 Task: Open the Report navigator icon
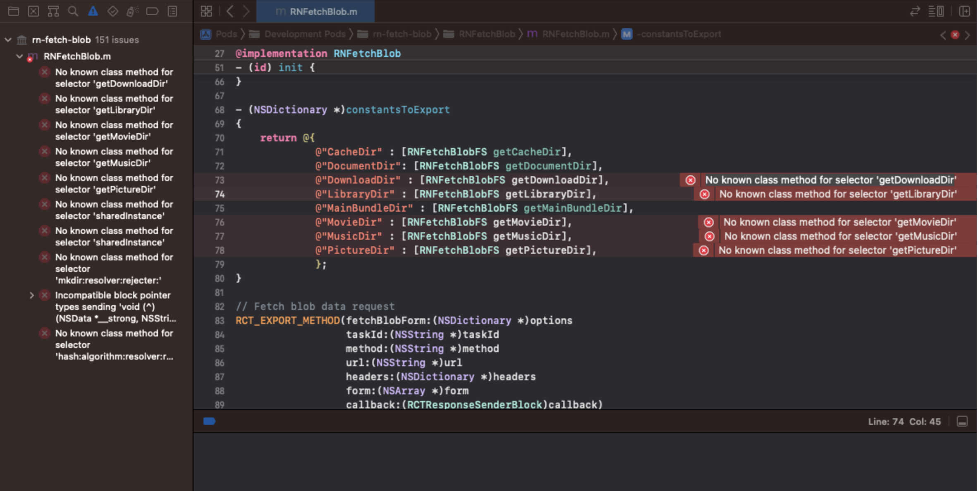[x=172, y=11]
